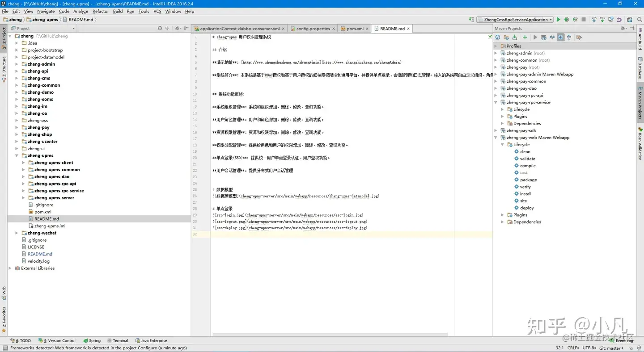Reimport all Maven projects
644x352 pixels.
498,38
